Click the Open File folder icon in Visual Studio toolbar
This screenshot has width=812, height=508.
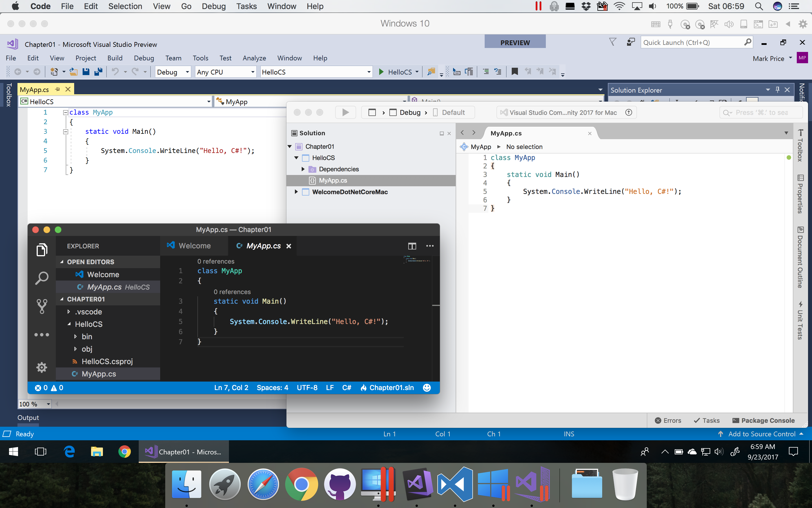point(74,72)
